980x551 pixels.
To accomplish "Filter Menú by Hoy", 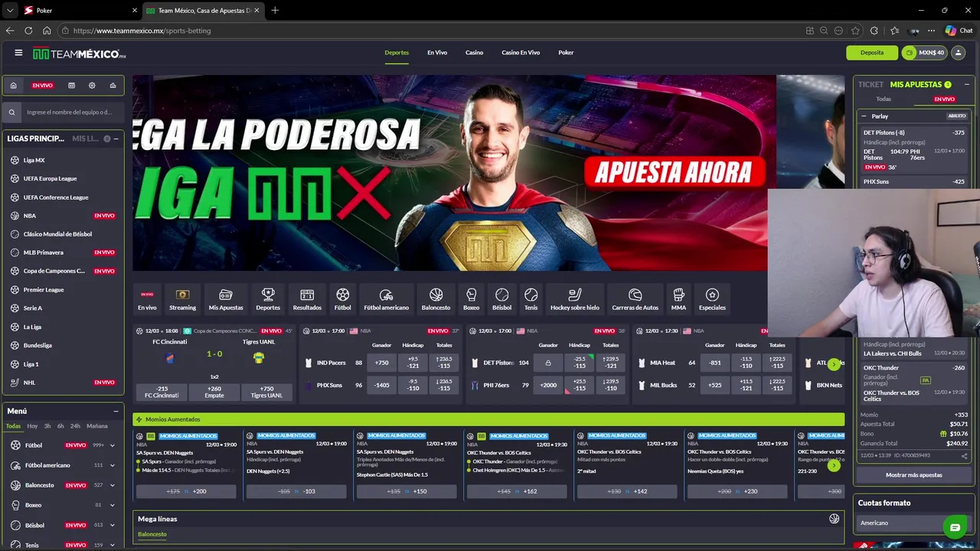I will (x=32, y=426).
